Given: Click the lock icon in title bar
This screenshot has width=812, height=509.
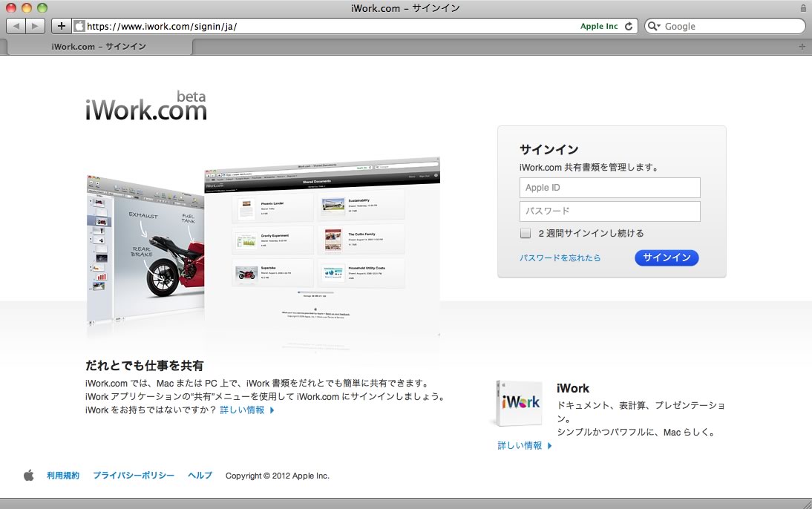Looking at the screenshot, I should 803,7.
